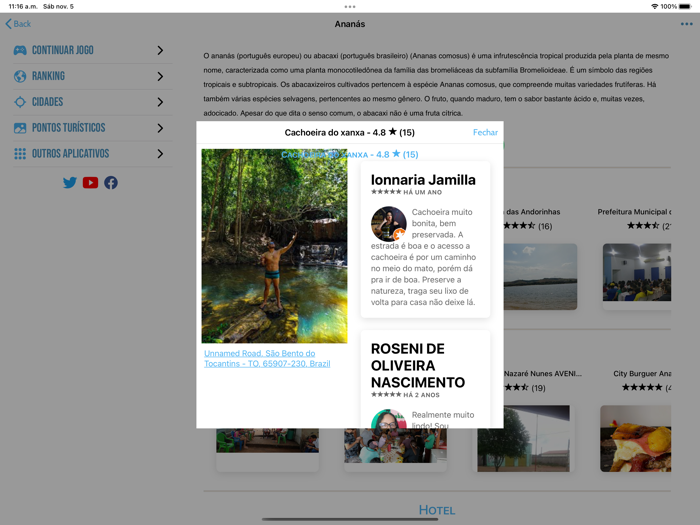Screen dimensions: 700x525
Task: Open the Unnamed Road address link
Action: click(x=267, y=358)
